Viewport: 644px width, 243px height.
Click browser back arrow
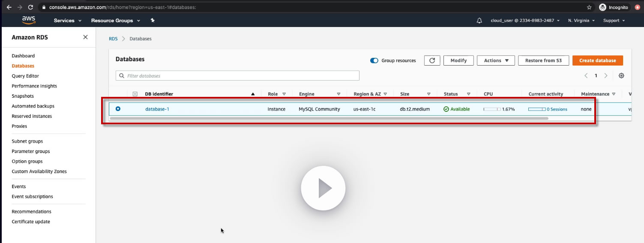click(x=9, y=7)
